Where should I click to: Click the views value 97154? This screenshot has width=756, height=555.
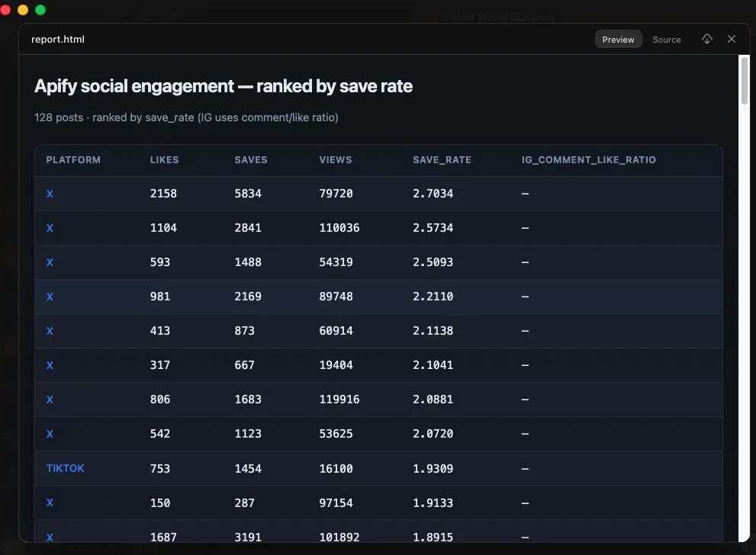(x=336, y=503)
